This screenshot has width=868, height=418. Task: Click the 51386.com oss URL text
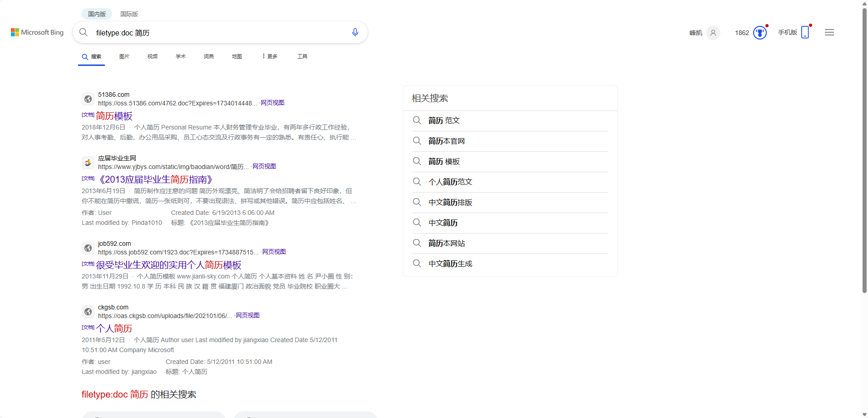(x=178, y=103)
